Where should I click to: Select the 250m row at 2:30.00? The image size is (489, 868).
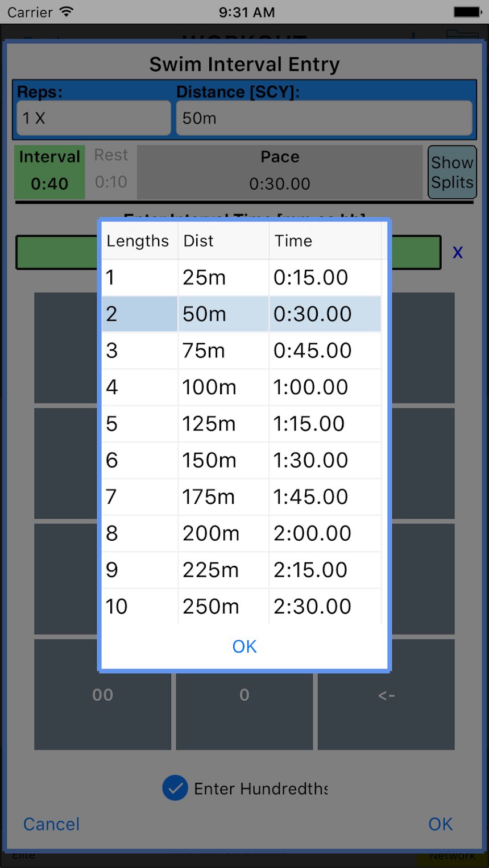tap(242, 607)
